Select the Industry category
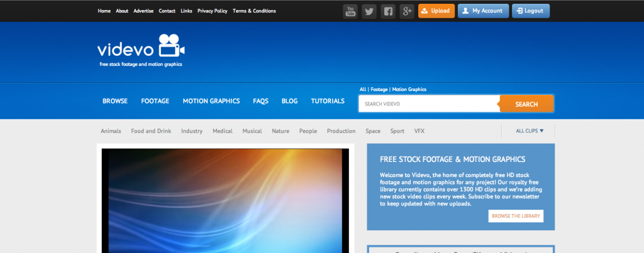The image size is (644, 253). pyautogui.click(x=192, y=131)
